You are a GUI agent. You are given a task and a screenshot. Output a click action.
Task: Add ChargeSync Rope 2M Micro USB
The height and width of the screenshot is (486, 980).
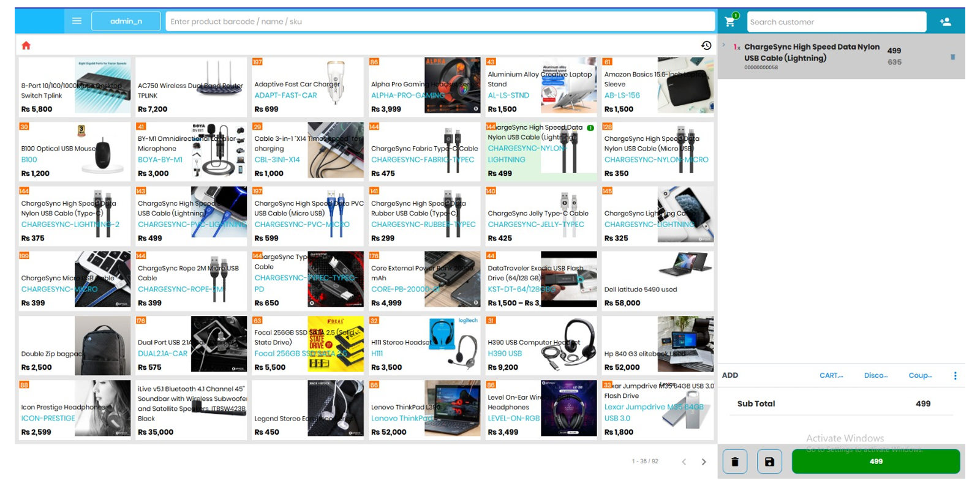(191, 280)
